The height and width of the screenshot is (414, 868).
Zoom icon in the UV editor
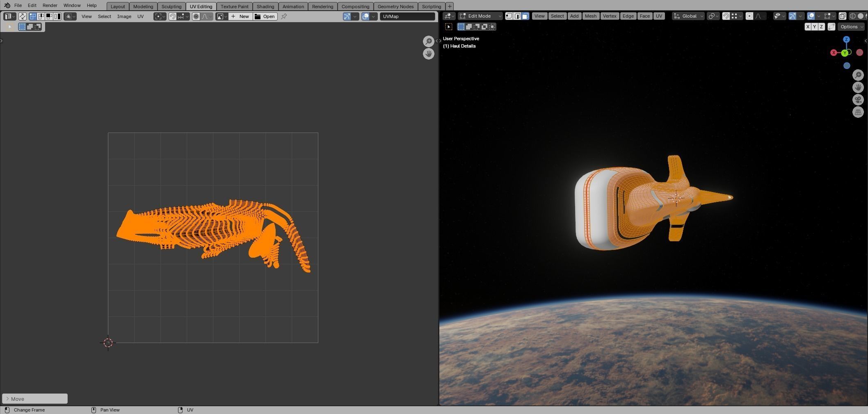(429, 41)
